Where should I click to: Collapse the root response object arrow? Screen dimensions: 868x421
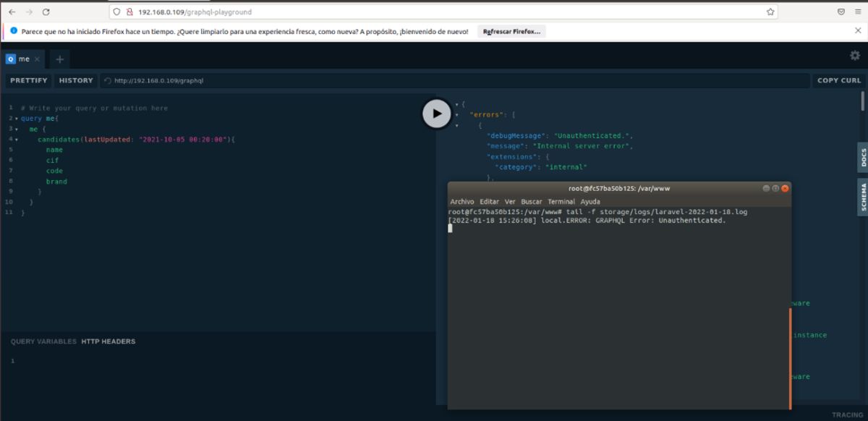point(456,104)
